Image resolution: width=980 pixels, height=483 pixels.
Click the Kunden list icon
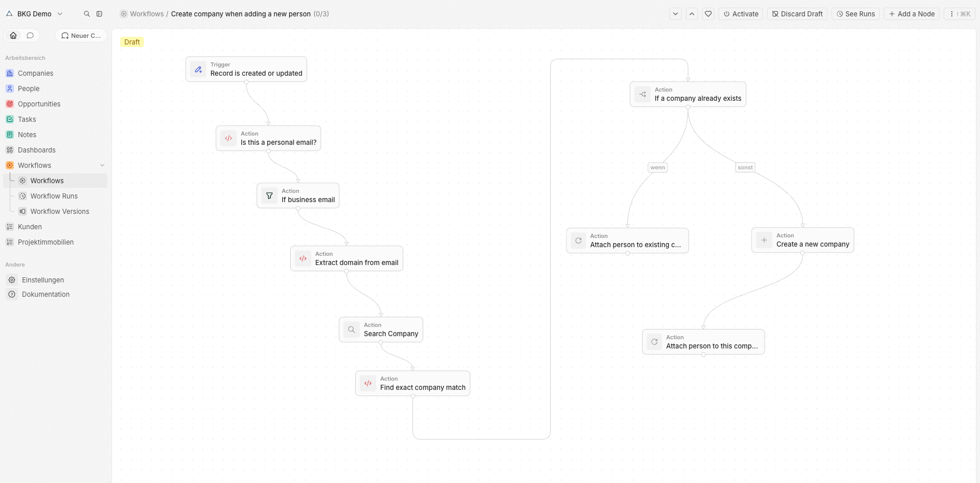tap(10, 227)
